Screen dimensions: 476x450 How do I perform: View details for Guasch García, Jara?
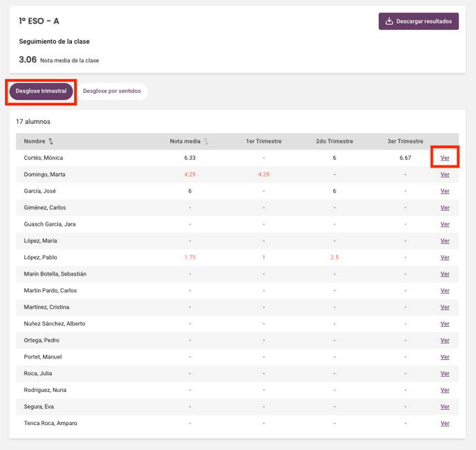pyautogui.click(x=445, y=224)
